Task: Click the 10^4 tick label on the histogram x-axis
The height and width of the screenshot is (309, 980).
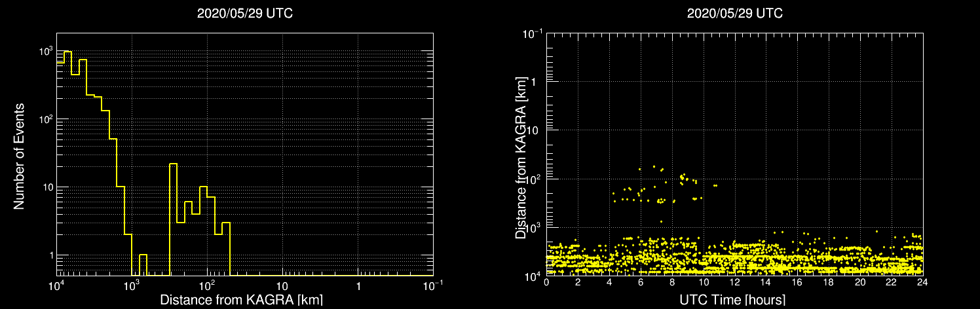Action: point(56,286)
